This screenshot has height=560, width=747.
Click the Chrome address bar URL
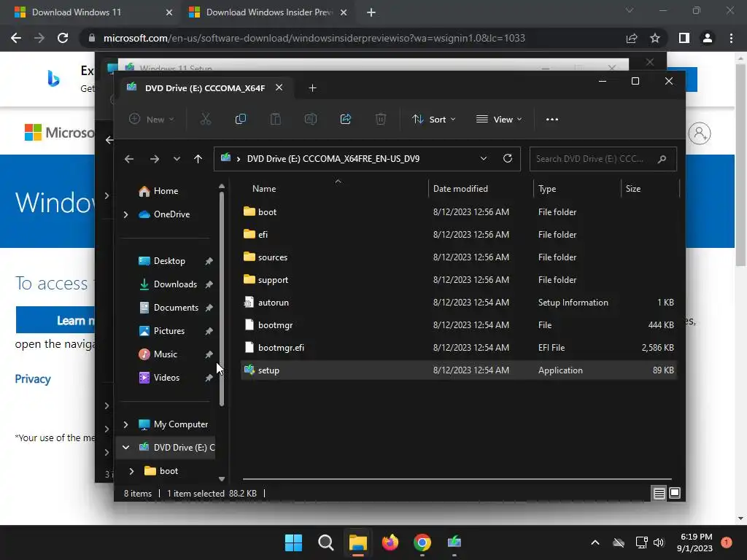314,38
